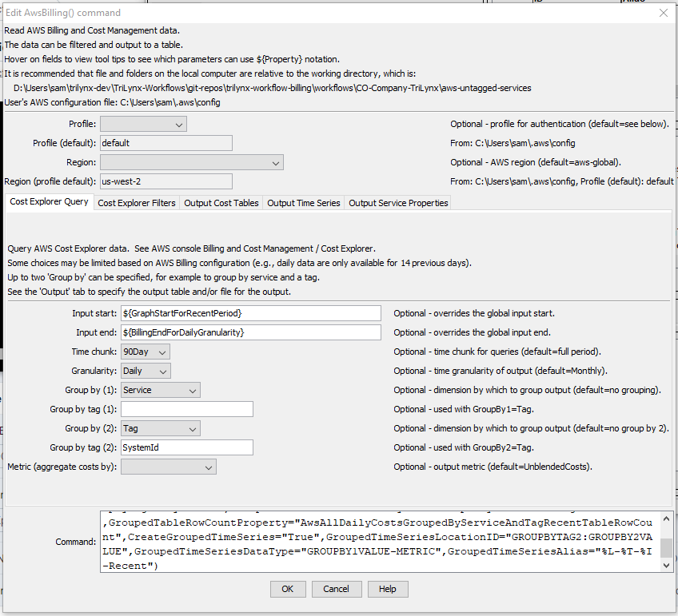Viewport: 678px width, 616px height.
Task: Click the 'Optional - overrides the global input start.' note
Action: [x=474, y=314]
